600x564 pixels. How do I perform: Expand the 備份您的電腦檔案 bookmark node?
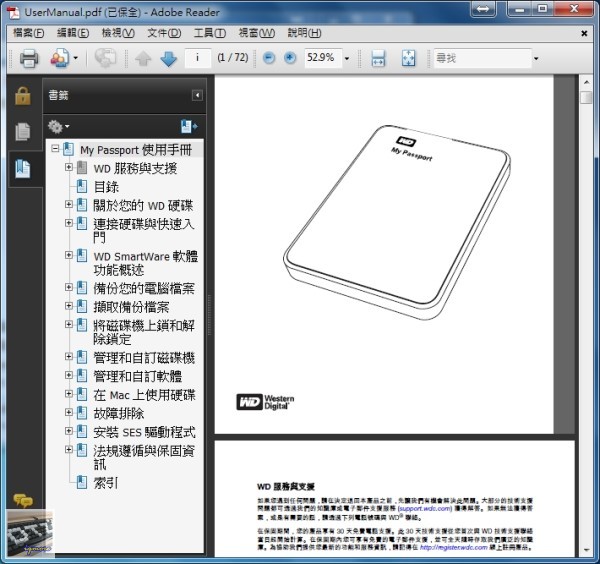point(68,287)
